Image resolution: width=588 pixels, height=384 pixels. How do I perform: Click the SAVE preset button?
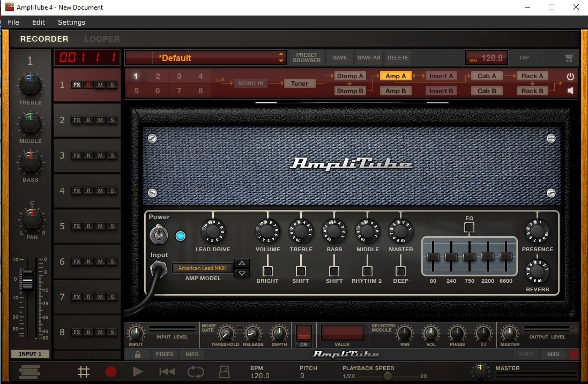(340, 58)
